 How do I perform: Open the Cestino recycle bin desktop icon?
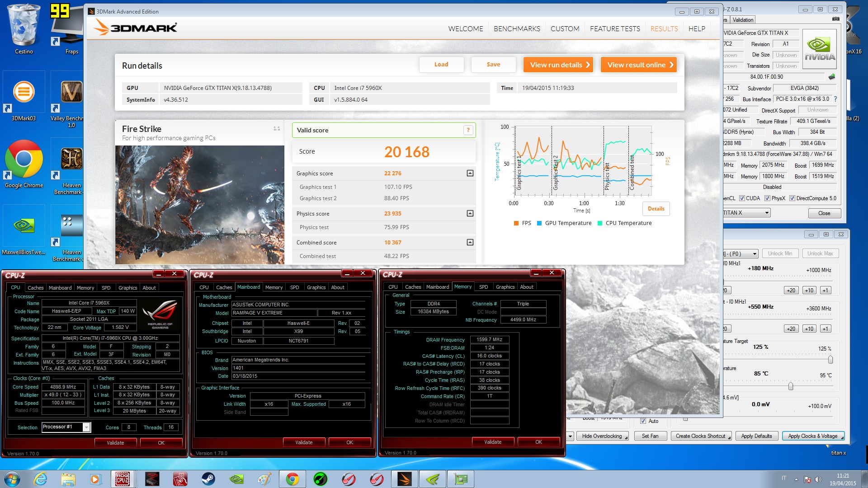(24, 28)
